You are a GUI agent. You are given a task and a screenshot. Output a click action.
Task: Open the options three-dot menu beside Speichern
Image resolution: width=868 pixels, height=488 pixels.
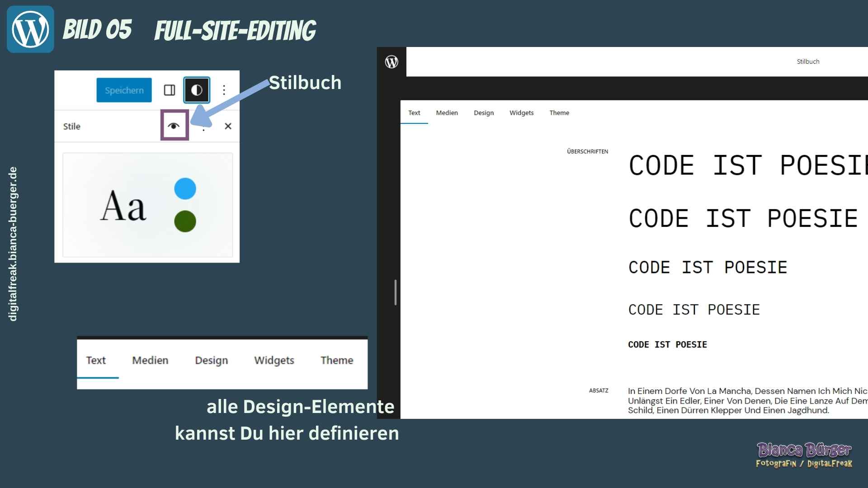point(224,90)
